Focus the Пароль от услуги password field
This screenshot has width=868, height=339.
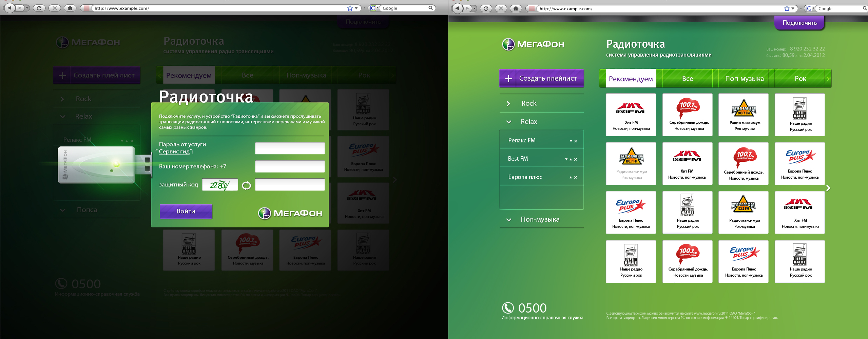(290, 148)
